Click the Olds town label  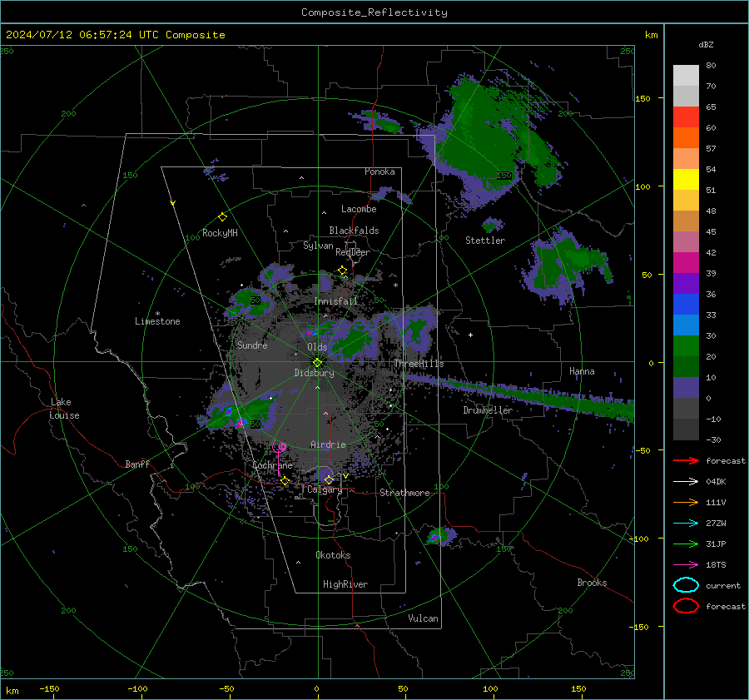click(317, 347)
